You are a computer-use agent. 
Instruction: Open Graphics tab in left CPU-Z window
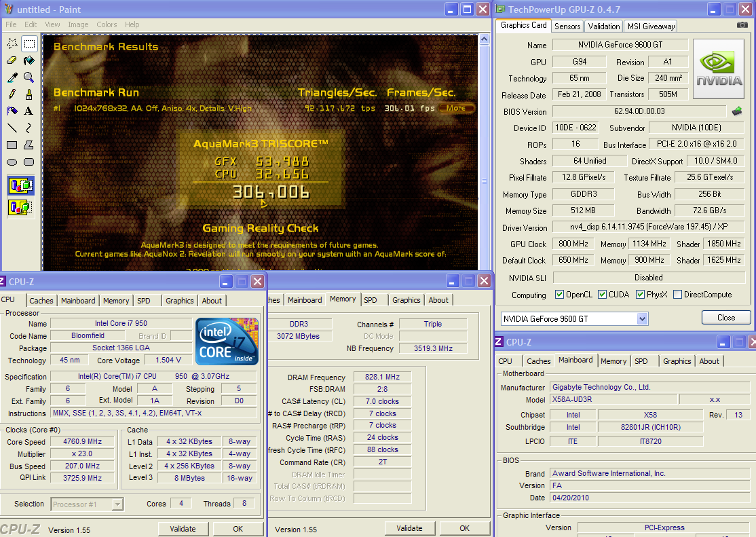179,301
